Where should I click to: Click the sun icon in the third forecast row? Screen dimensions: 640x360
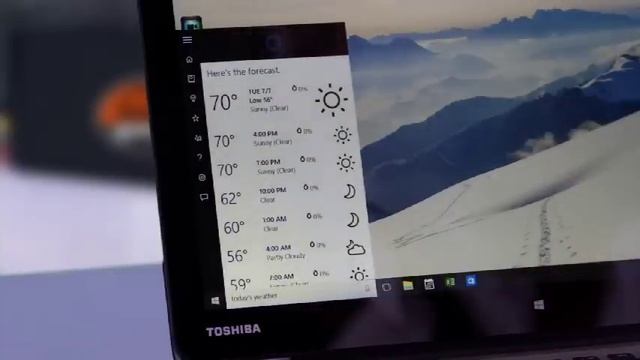tap(345, 163)
